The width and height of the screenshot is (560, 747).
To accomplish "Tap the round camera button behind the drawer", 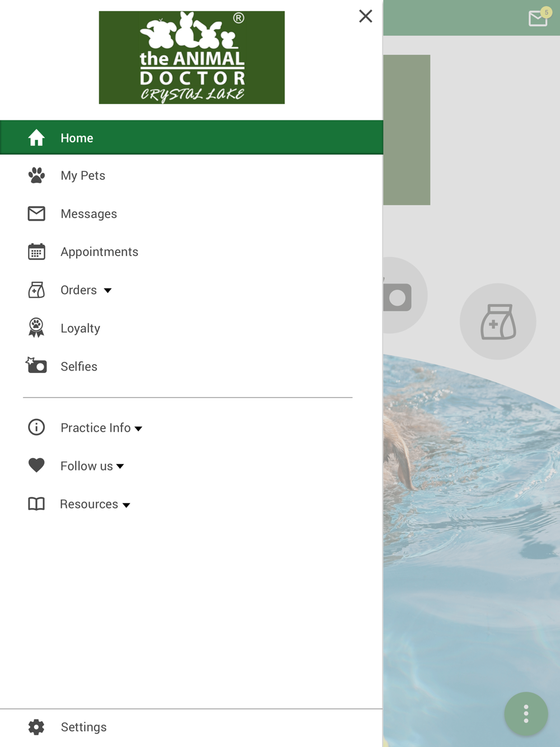I will tap(405, 295).
